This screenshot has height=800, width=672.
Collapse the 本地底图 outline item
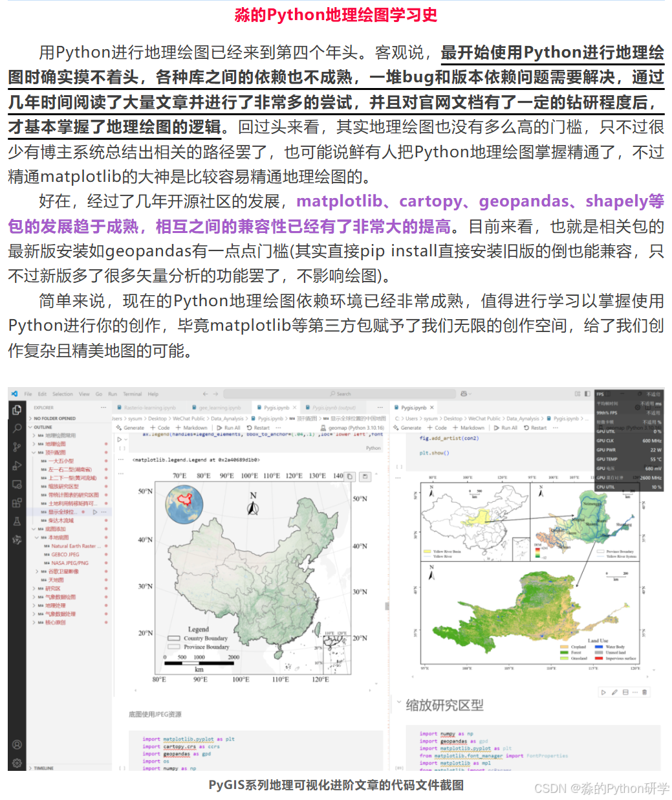coord(36,537)
